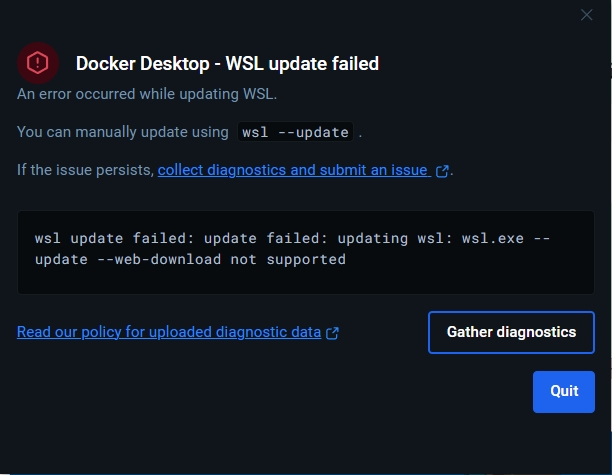Click 'An error occurred while updating WSL.' text
Screen dimensions: 612x475
click(x=147, y=94)
